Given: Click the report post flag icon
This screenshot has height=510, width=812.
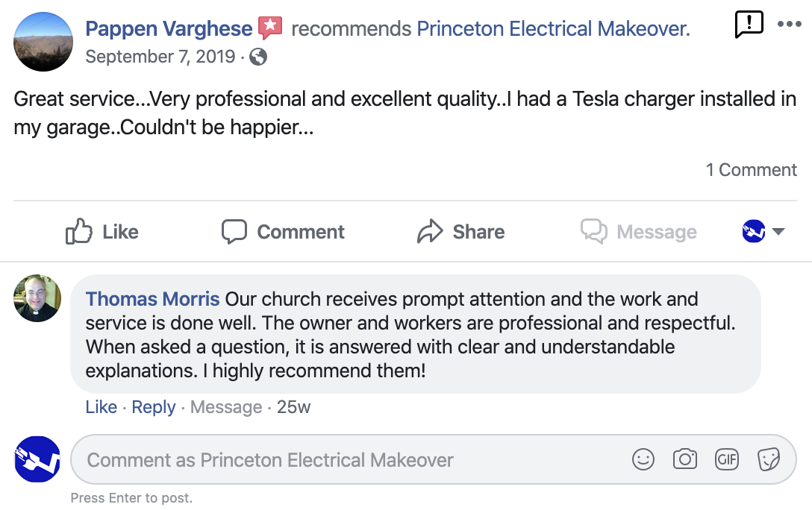Looking at the screenshot, I should tap(749, 25).
